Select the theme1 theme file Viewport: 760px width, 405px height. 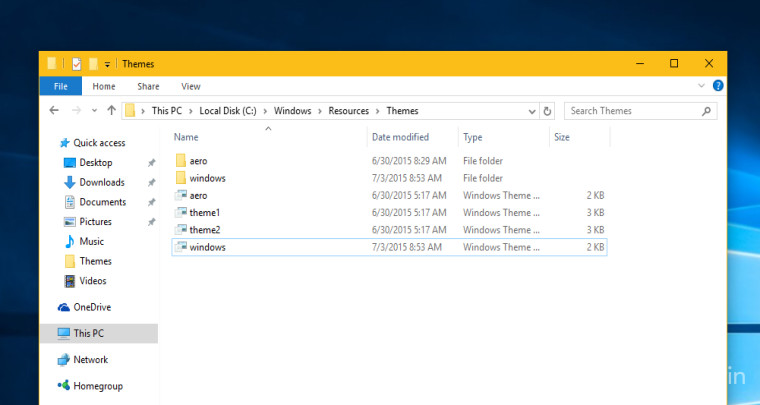point(389,213)
